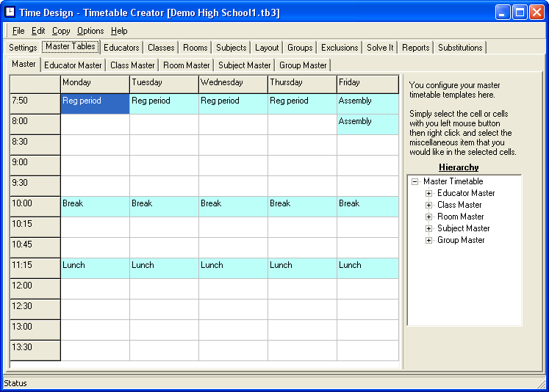Switch to the Group Master sub-tab
This screenshot has height=392, width=549.
pos(303,65)
